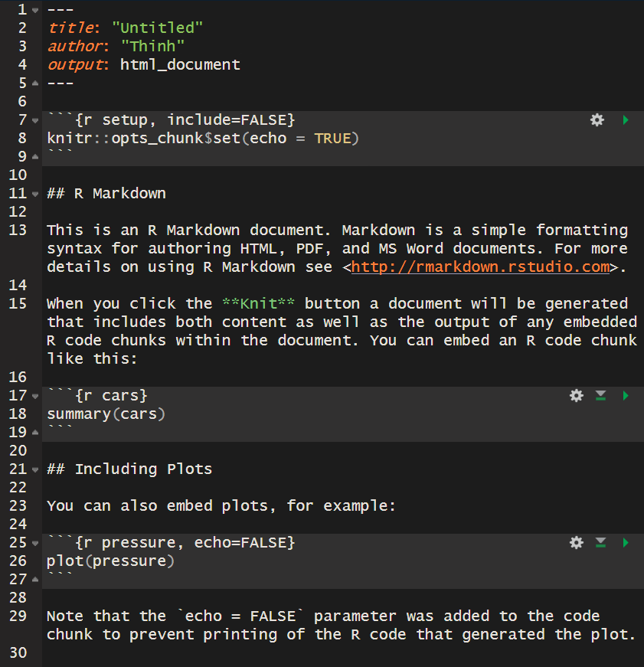The width and height of the screenshot is (644, 667).
Task: Run all chunks above pressure chunk
Action: pyautogui.click(x=601, y=542)
